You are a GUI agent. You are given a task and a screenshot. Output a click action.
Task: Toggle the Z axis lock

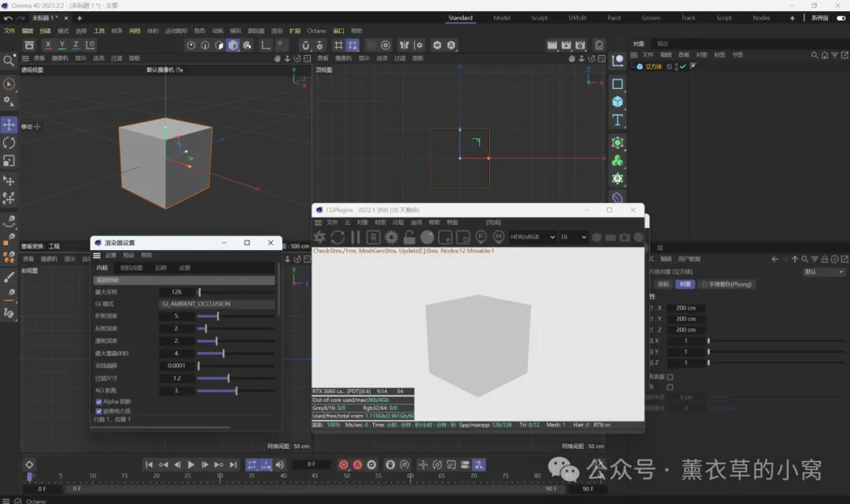point(76,45)
